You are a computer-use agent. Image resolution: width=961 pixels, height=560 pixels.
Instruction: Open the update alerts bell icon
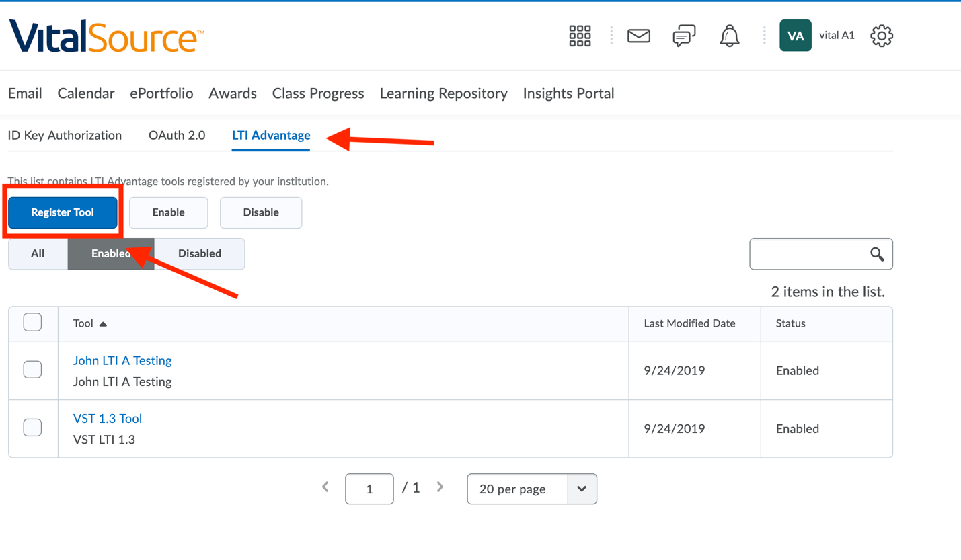[x=730, y=36]
